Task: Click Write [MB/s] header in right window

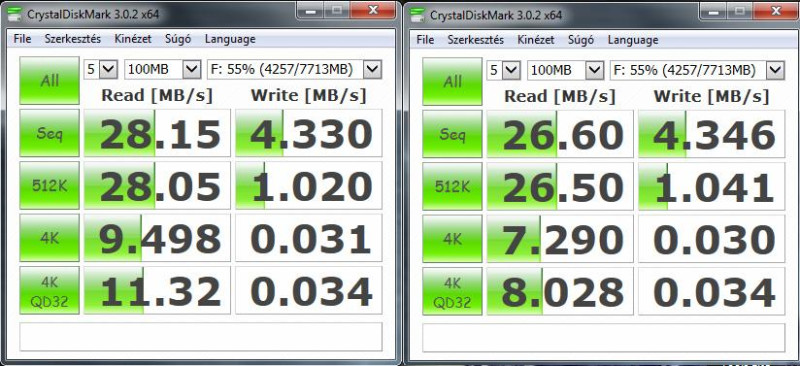Action: point(711,96)
